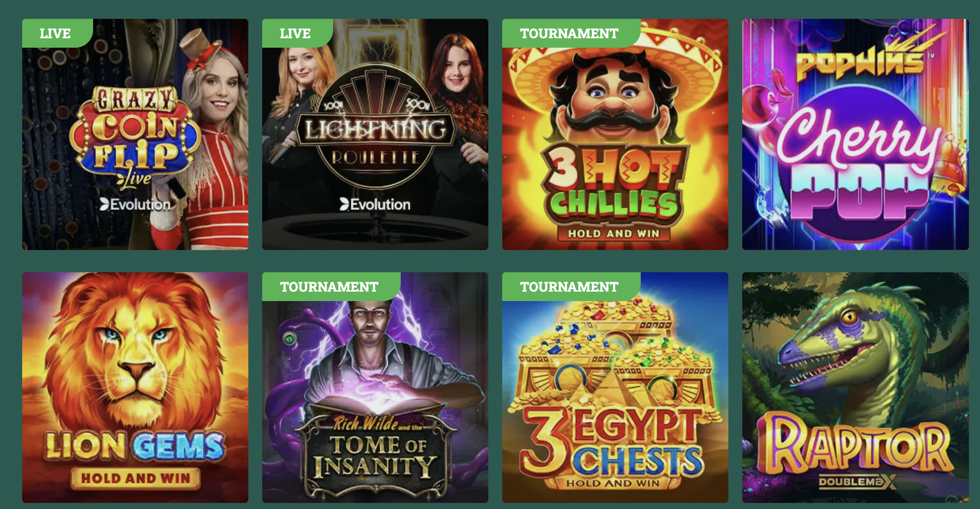980x509 pixels.
Task: Open the Raptor DoubleMax slot
Action: pos(855,388)
